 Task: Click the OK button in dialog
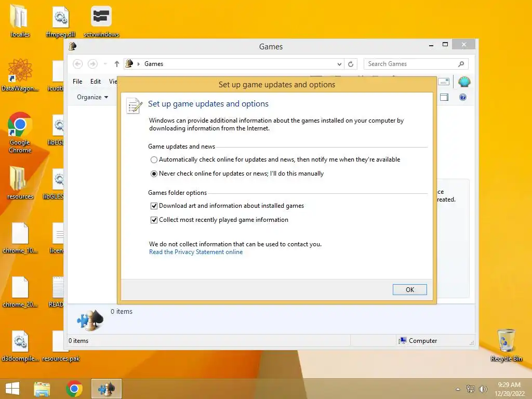point(409,289)
